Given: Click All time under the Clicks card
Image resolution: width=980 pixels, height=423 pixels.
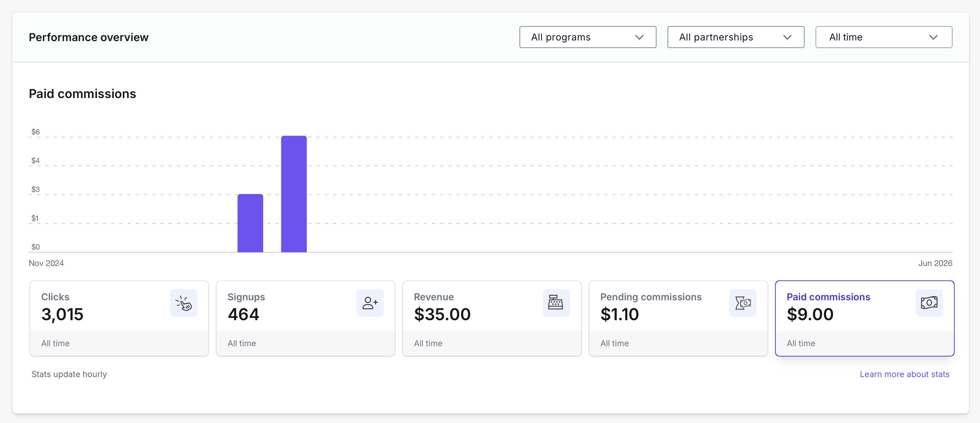Looking at the screenshot, I should pyautogui.click(x=56, y=343).
